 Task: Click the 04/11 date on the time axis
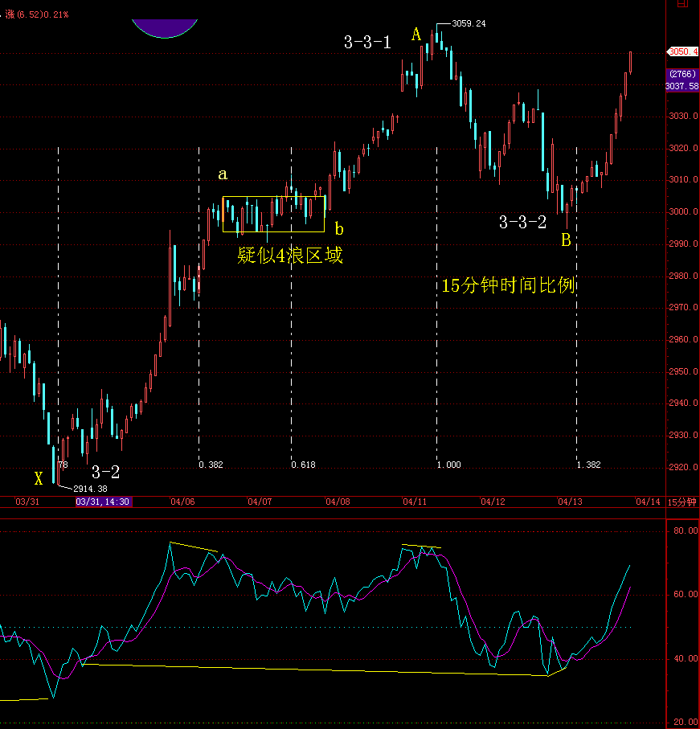click(x=414, y=502)
